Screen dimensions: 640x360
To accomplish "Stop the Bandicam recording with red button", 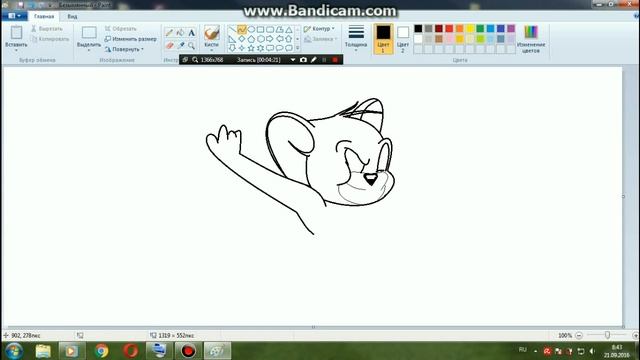I will pyautogui.click(x=335, y=60).
